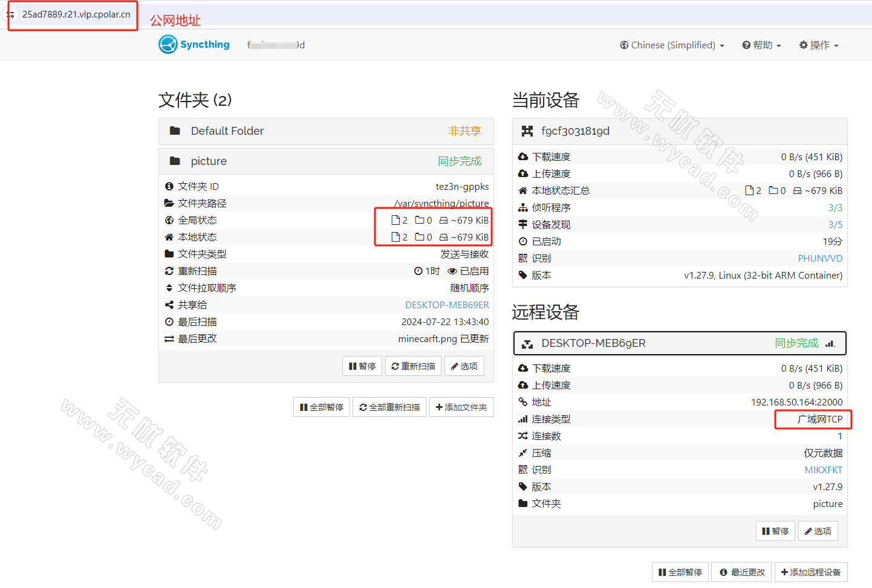Expand the Default Folder panel

[227, 131]
